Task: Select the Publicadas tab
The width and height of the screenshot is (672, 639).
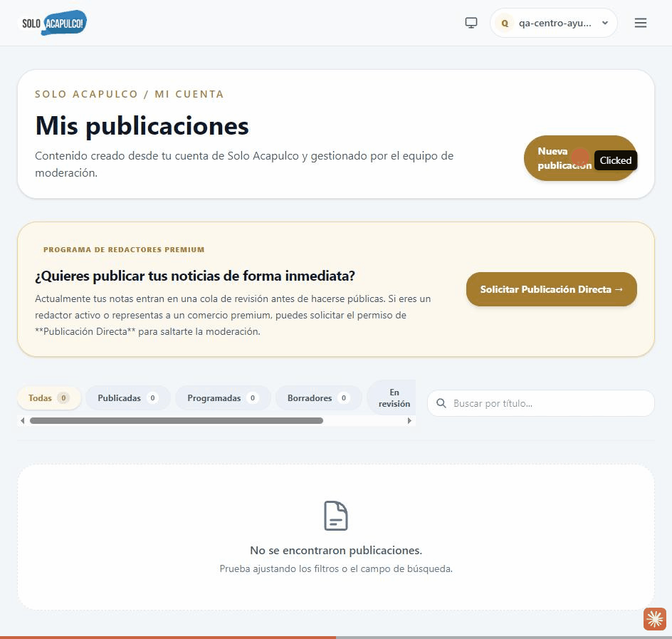Action: (x=127, y=398)
